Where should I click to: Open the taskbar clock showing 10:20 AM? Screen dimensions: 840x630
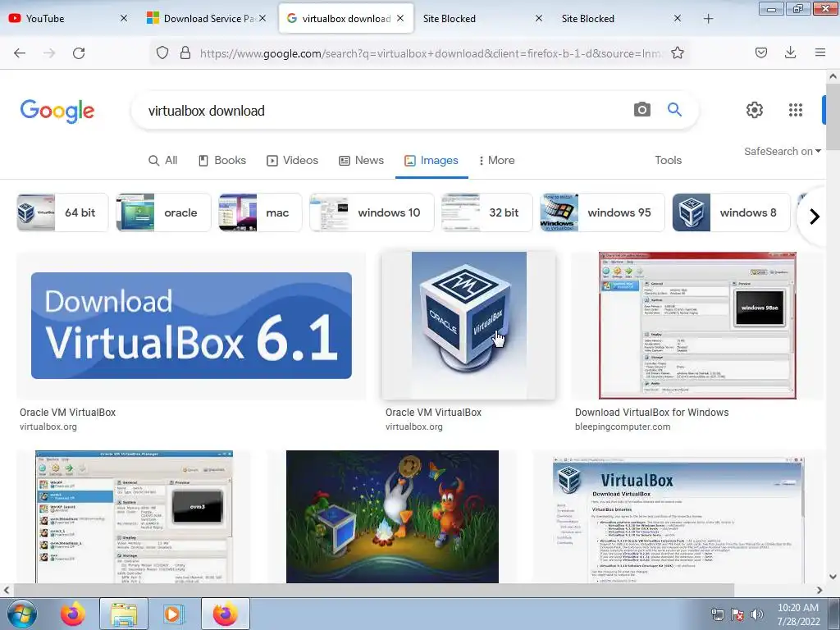(798, 614)
